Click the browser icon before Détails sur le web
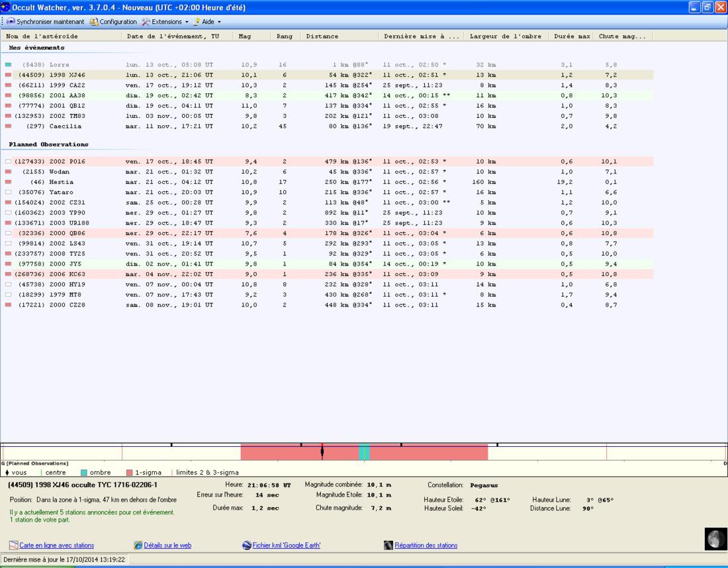Screen dimensions: 728x568 click(138, 545)
